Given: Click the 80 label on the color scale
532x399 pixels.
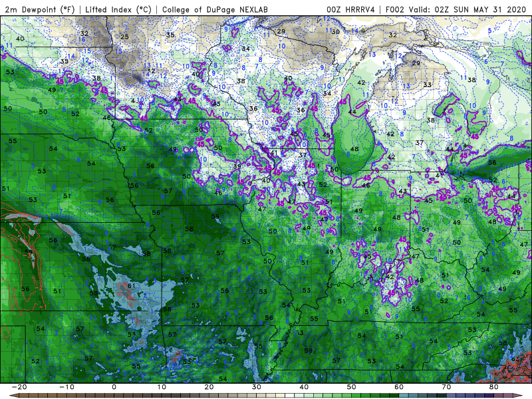Looking at the screenshot, I should point(494,387).
